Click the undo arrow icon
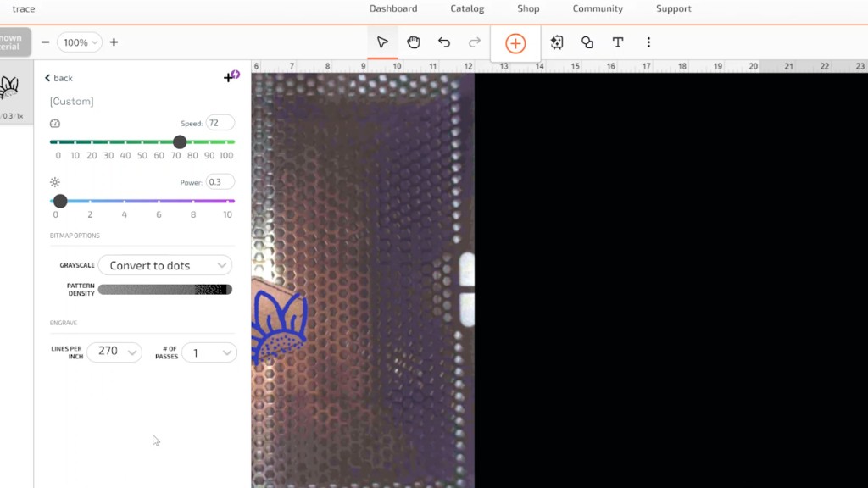 coord(444,42)
